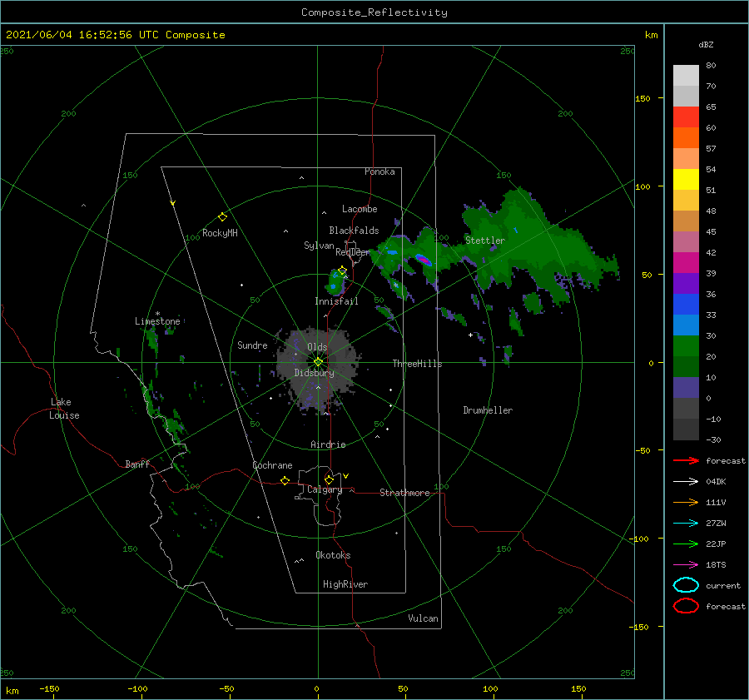Click the red swatch between 65 and 60 dBZ
The height and width of the screenshot is (700, 749).
[686, 117]
